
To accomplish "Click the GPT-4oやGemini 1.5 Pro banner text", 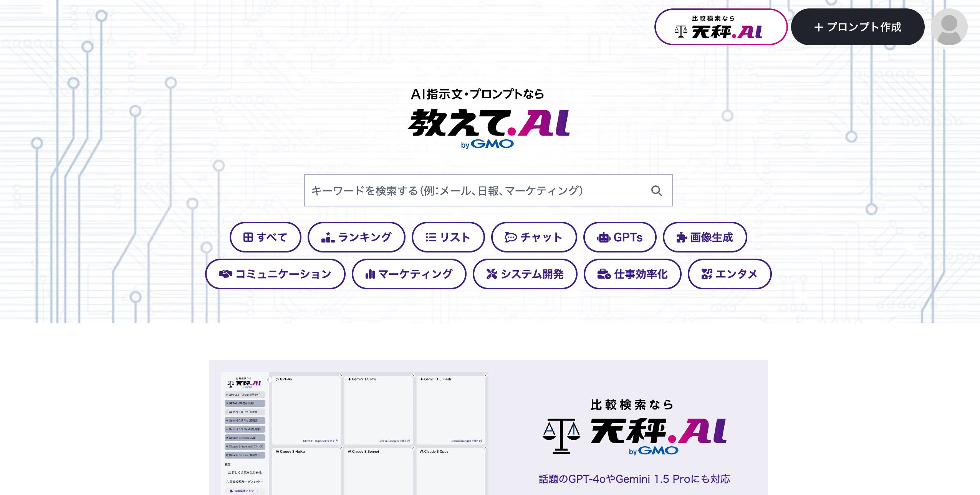I will point(634,479).
